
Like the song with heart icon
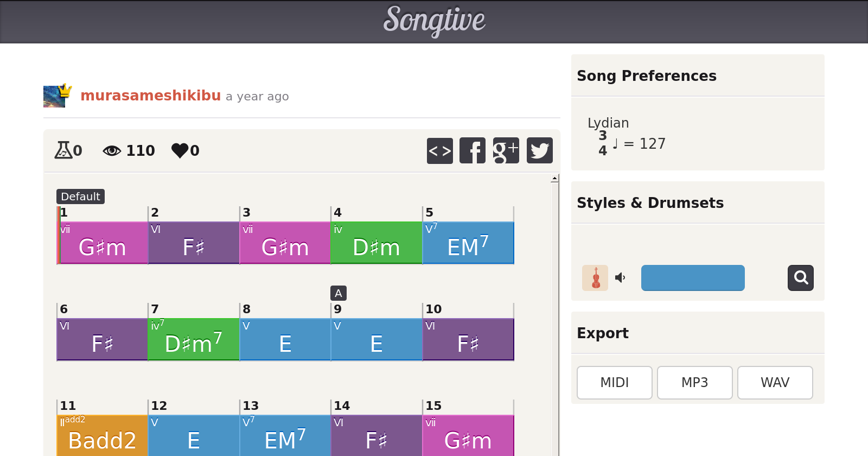[180, 150]
